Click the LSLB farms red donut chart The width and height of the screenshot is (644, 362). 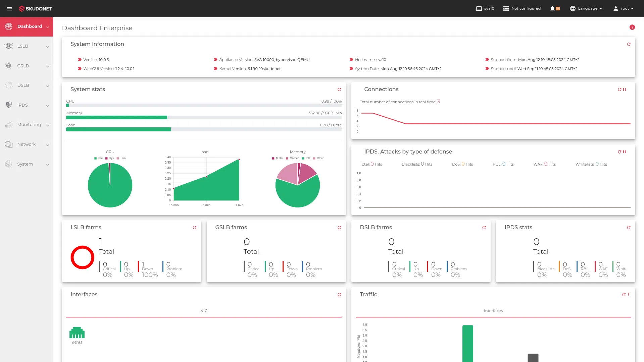point(83,257)
